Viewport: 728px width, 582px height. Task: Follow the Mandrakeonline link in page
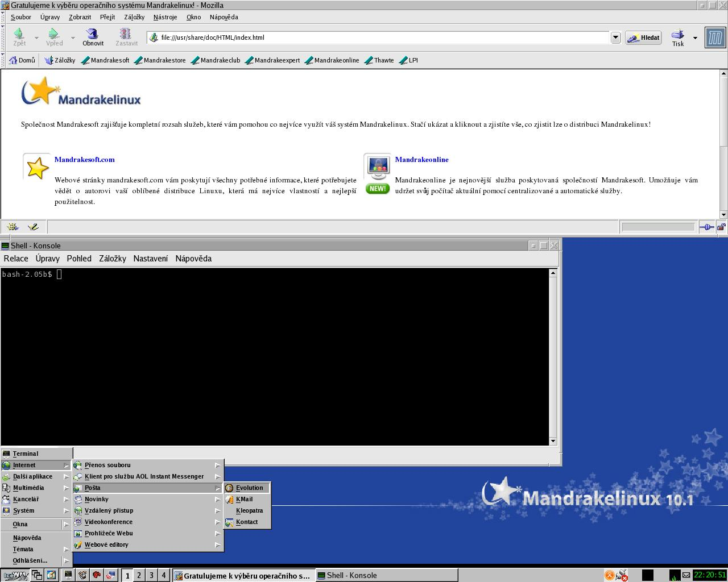[x=421, y=160]
